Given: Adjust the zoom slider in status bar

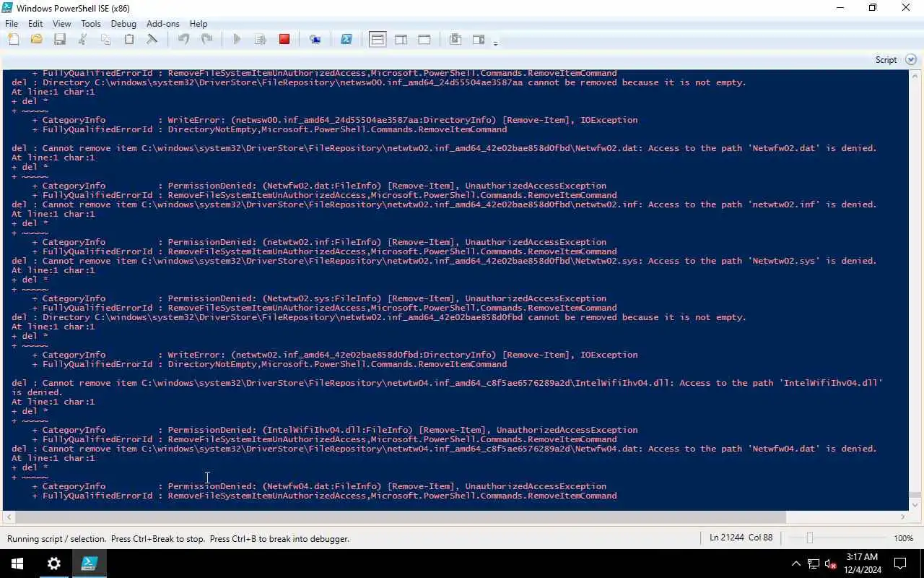Looking at the screenshot, I should [809, 538].
